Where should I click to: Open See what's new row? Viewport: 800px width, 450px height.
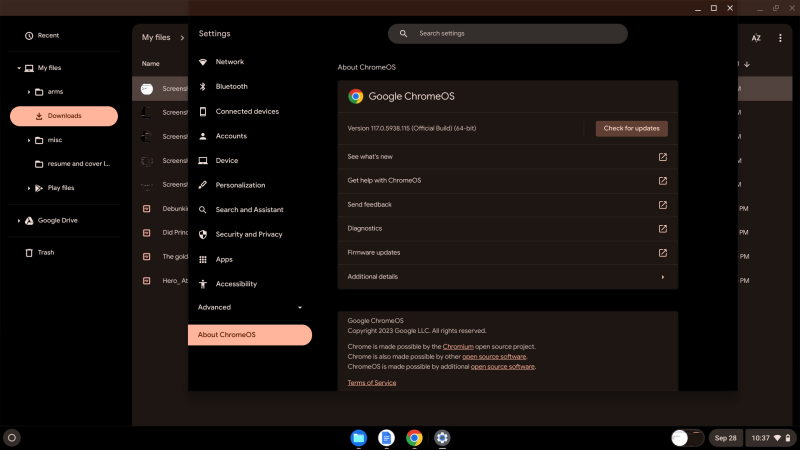[508, 157]
